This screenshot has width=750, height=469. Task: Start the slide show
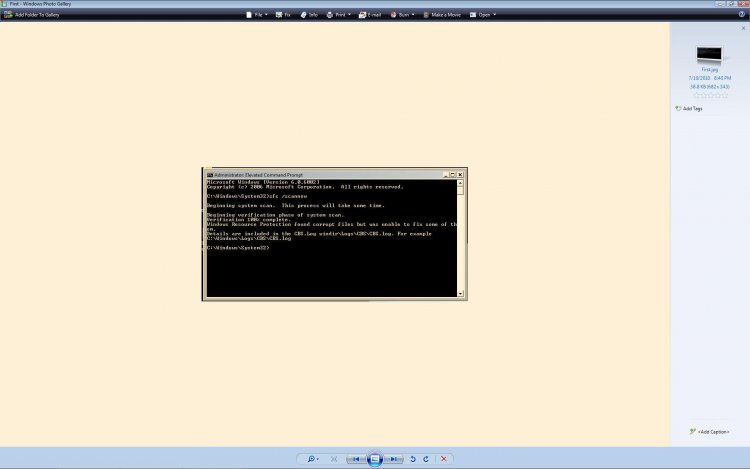click(x=375, y=459)
